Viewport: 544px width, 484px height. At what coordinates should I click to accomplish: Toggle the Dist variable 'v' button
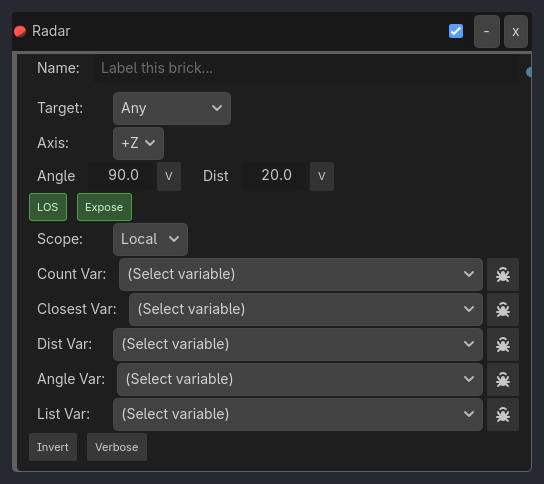pos(322,176)
